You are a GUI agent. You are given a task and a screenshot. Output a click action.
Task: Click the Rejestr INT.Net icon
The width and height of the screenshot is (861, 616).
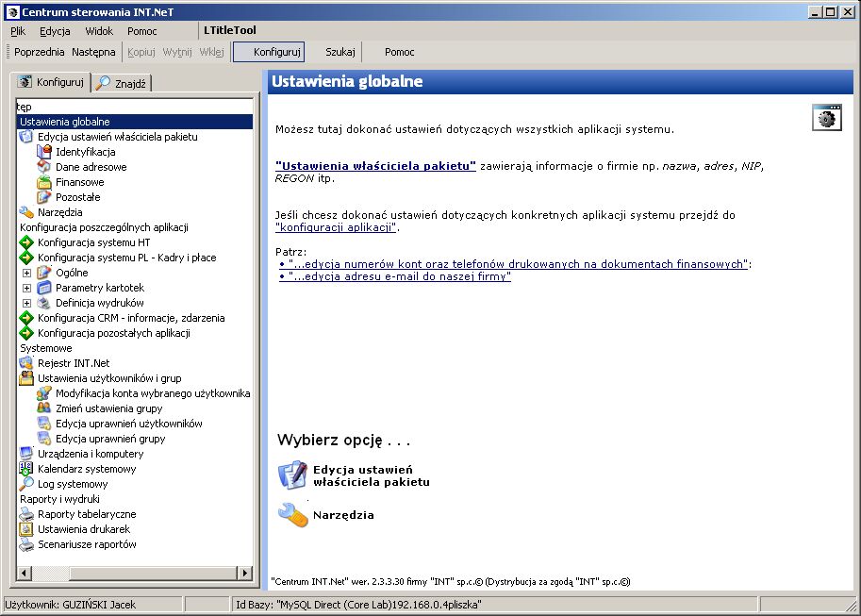pos(25,362)
